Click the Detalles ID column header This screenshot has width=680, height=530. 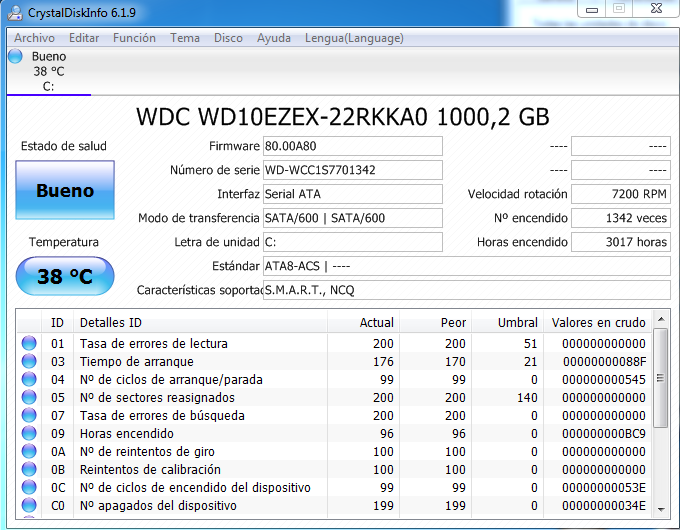point(200,323)
